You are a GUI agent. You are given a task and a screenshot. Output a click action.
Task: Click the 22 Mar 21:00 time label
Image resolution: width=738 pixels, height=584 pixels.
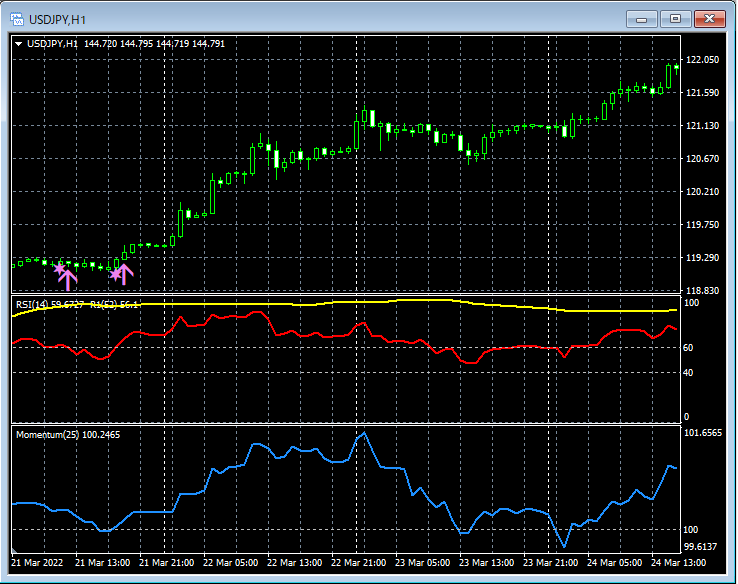click(359, 563)
